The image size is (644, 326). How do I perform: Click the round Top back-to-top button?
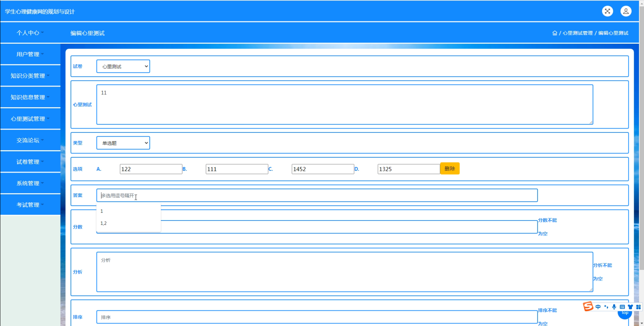click(625, 314)
